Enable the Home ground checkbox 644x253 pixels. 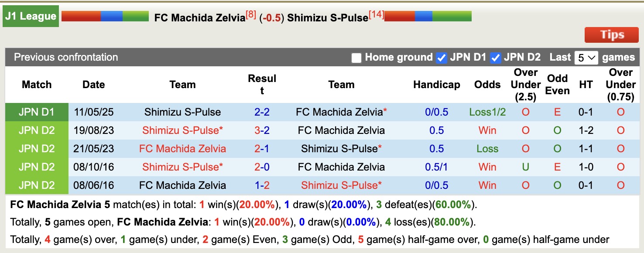click(x=356, y=57)
